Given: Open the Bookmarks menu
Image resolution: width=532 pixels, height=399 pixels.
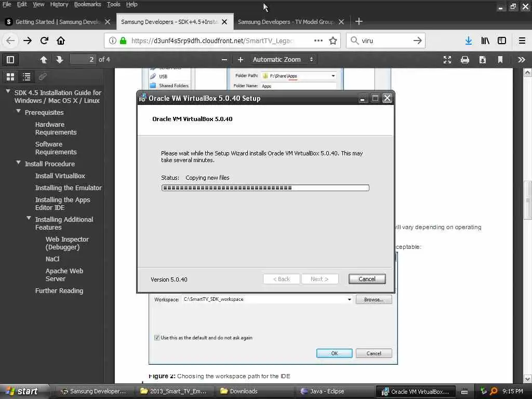Looking at the screenshot, I should point(87,4).
